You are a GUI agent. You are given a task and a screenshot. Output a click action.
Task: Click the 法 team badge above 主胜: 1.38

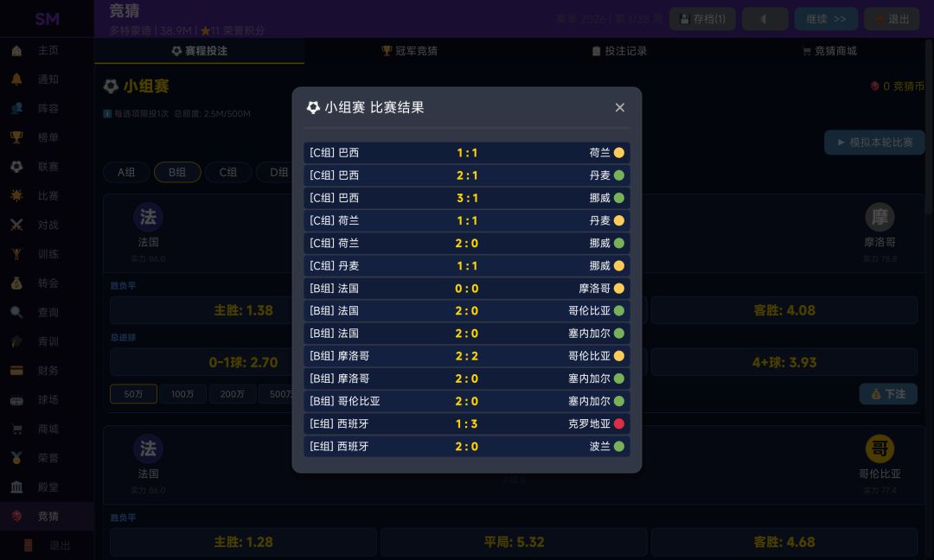click(149, 217)
